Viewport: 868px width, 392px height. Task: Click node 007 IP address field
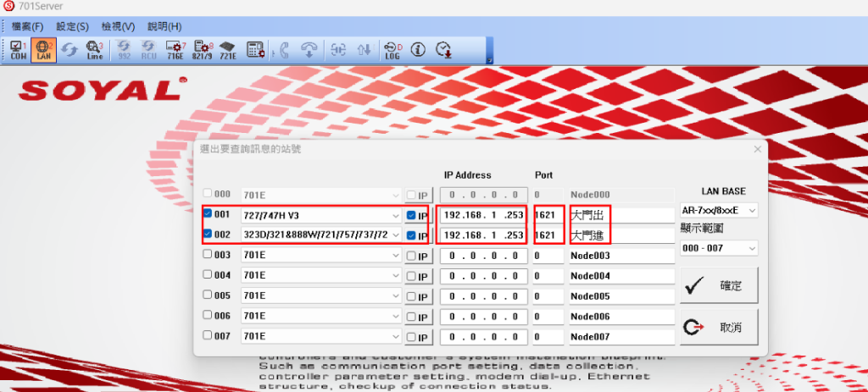(482, 337)
